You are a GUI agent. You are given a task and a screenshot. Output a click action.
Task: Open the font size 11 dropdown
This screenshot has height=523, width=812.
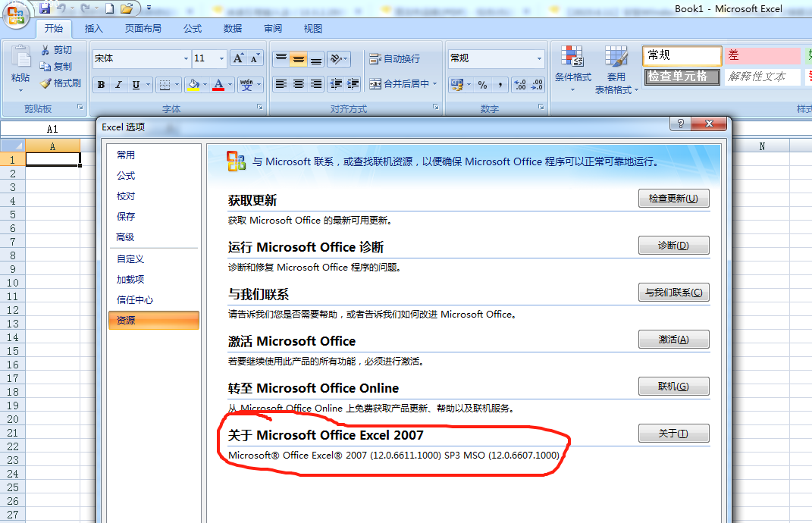(221, 58)
